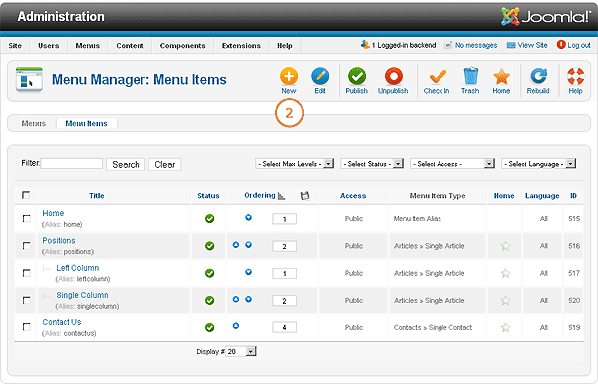Toggle published status of Single Column
Image resolution: width=598 pixels, height=385 pixels.
coord(209,300)
